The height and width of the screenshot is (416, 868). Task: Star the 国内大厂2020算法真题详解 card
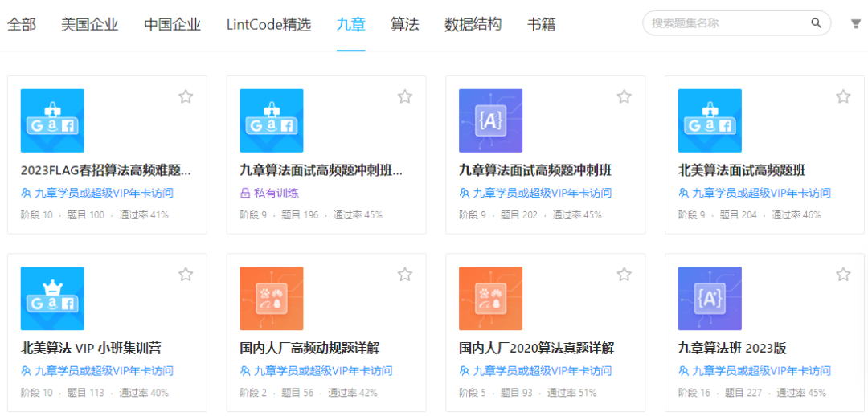(x=624, y=275)
